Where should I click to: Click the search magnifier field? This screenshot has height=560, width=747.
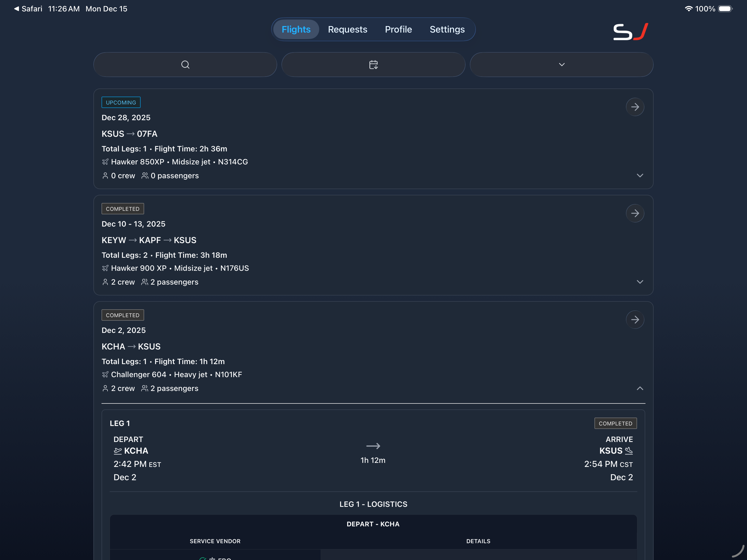click(185, 65)
